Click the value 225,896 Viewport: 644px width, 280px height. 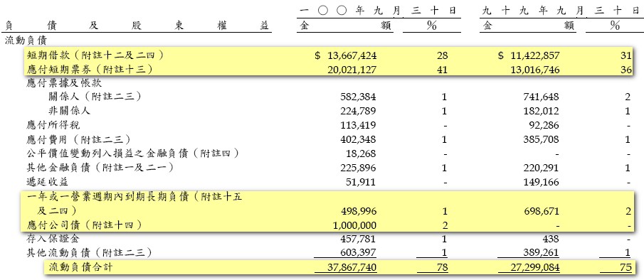coord(358,168)
